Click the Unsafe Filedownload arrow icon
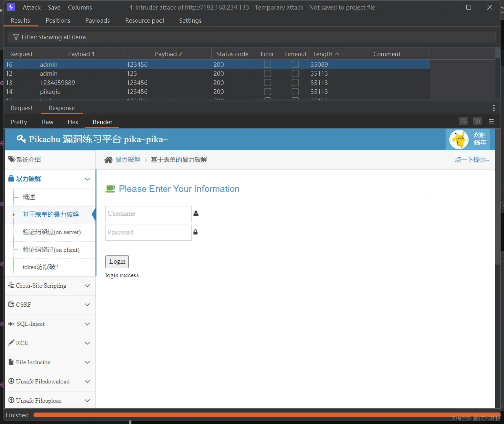 click(11, 381)
